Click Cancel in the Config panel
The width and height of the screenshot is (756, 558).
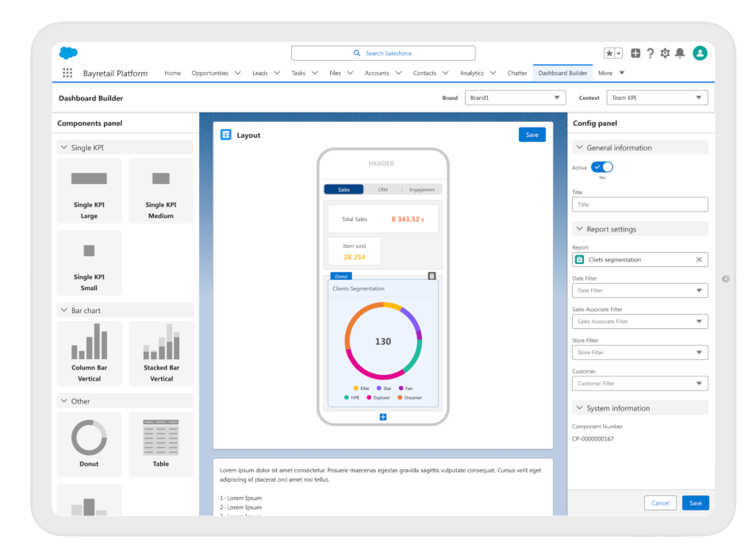pyautogui.click(x=660, y=503)
